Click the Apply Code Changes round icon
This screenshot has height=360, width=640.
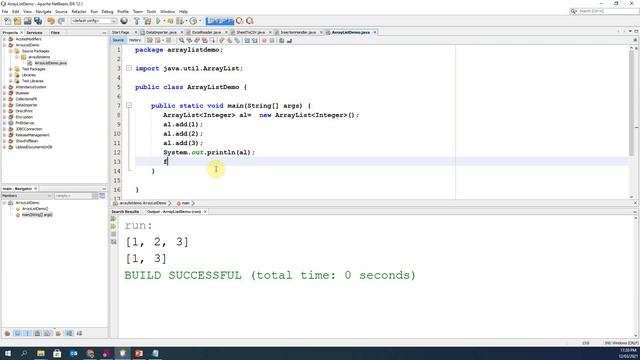pyautogui.click(x=193, y=21)
